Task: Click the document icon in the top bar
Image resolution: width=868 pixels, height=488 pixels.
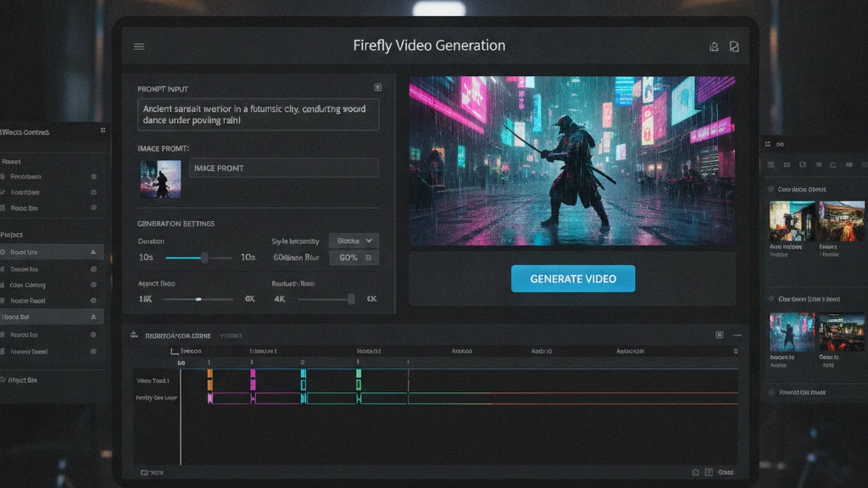Action: (x=734, y=47)
